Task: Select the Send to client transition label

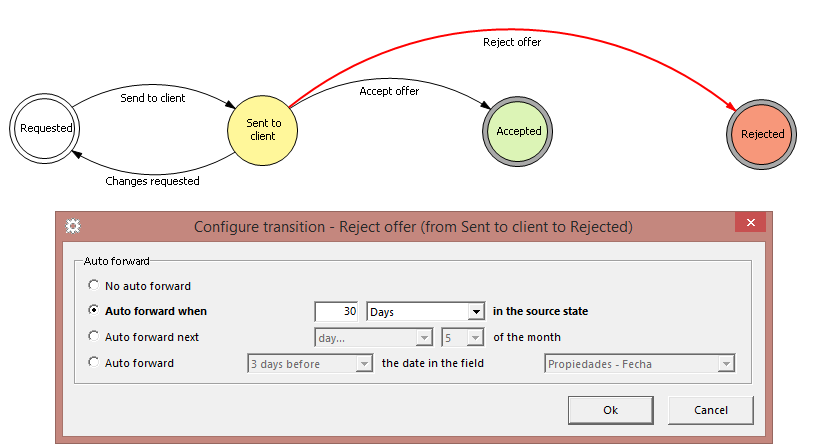Action: pyautogui.click(x=152, y=98)
